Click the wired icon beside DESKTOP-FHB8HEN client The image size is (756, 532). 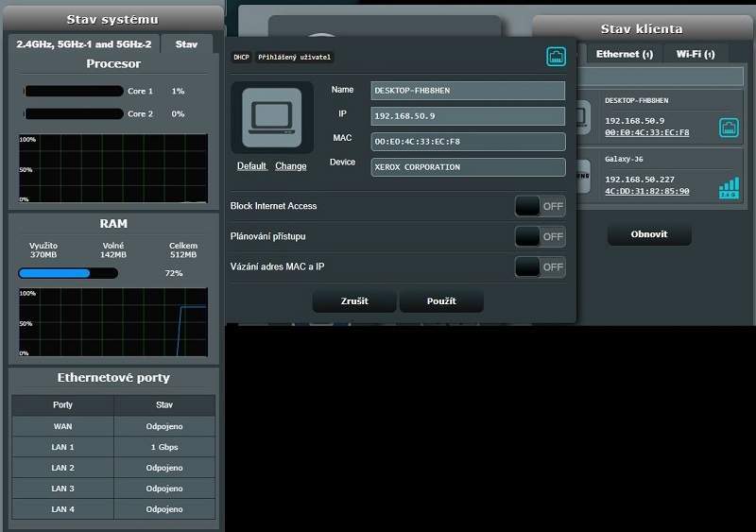pos(729,127)
